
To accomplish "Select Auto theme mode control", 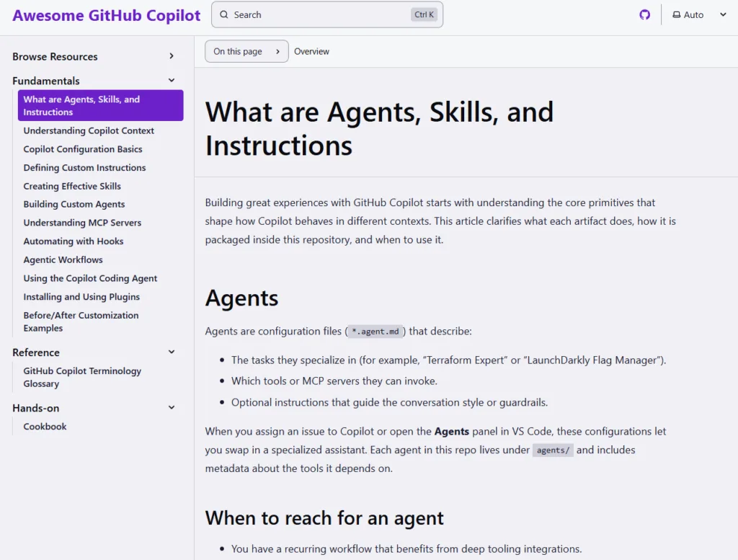I will point(690,14).
